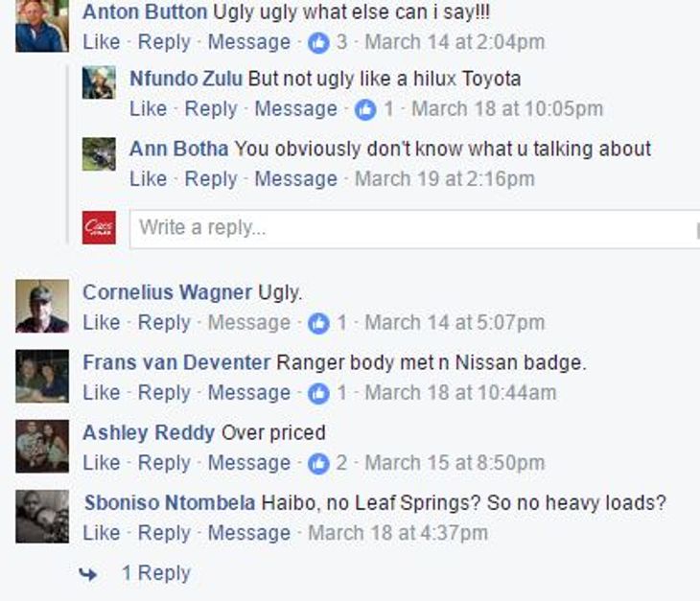700x601 pixels.
Task: Open Sboniso Ntombela's profile name link
Action: pyautogui.click(x=170, y=503)
